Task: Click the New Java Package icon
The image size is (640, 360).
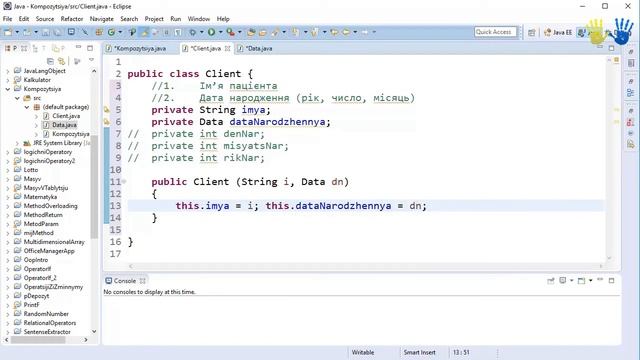Action: pos(99,32)
